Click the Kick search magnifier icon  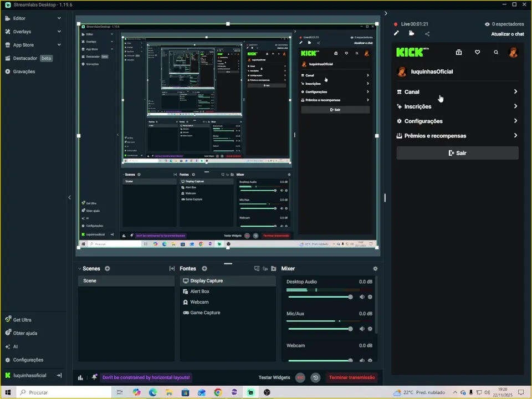(x=495, y=52)
